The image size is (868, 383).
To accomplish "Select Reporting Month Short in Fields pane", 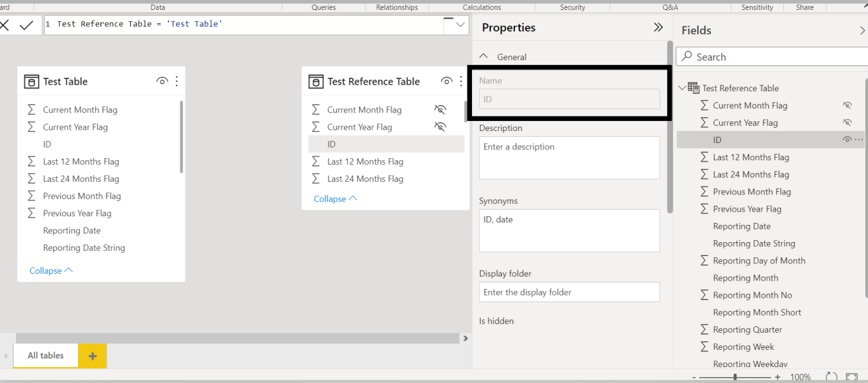I will click(x=757, y=312).
